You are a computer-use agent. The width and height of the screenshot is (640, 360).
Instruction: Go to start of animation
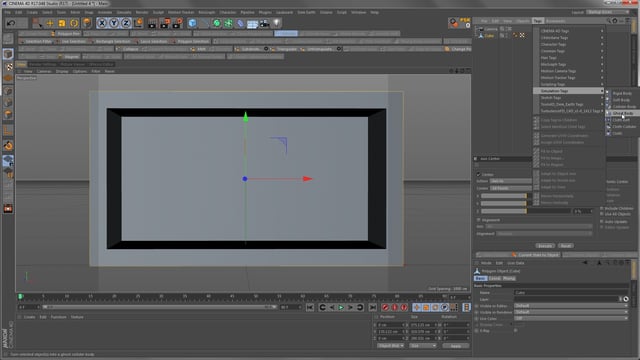click(310, 307)
